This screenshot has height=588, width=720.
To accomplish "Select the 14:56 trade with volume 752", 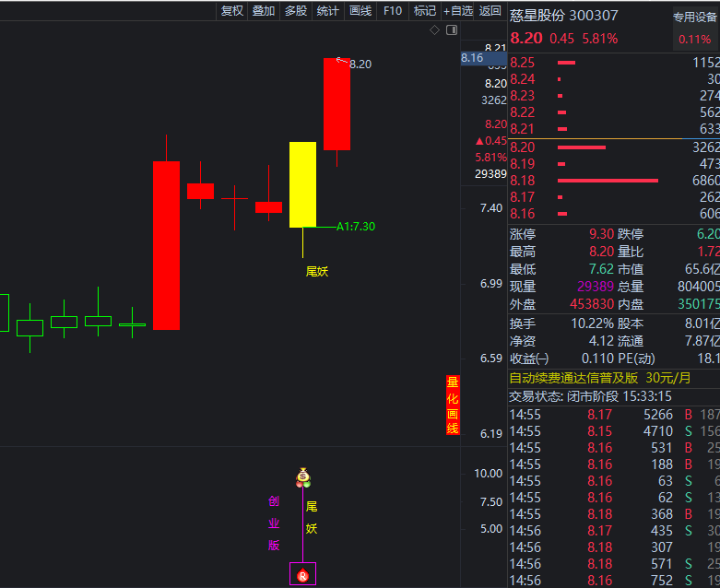I will click(x=614, y=581).
